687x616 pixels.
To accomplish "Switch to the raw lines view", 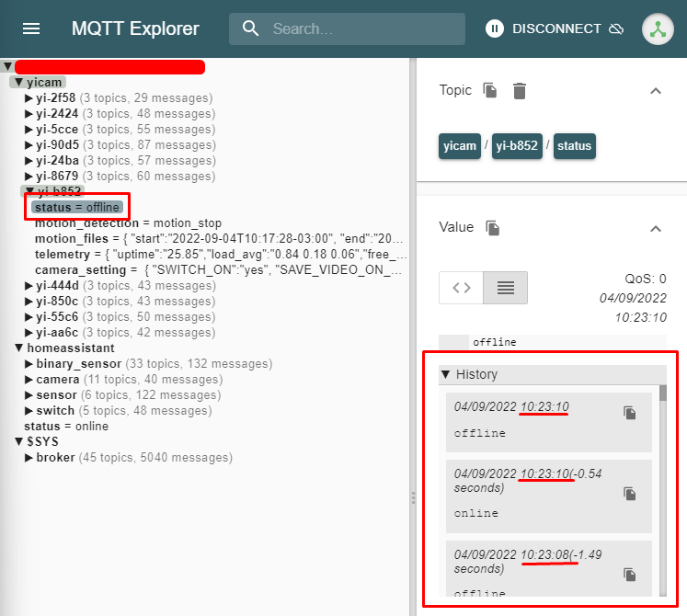I will point(506,288).
